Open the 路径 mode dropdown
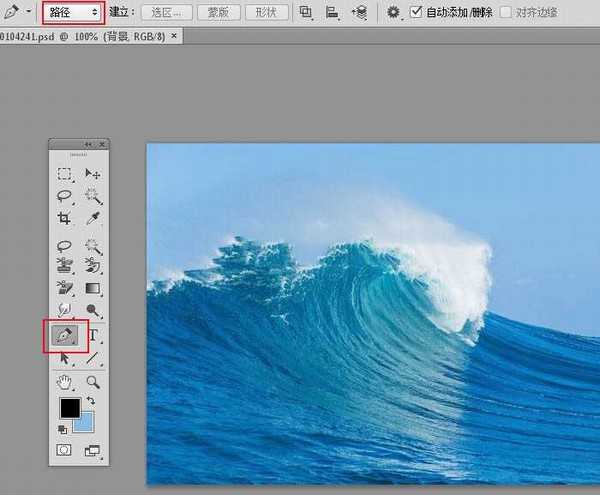This screenshot has height=495, width=600. coord(73,12)
